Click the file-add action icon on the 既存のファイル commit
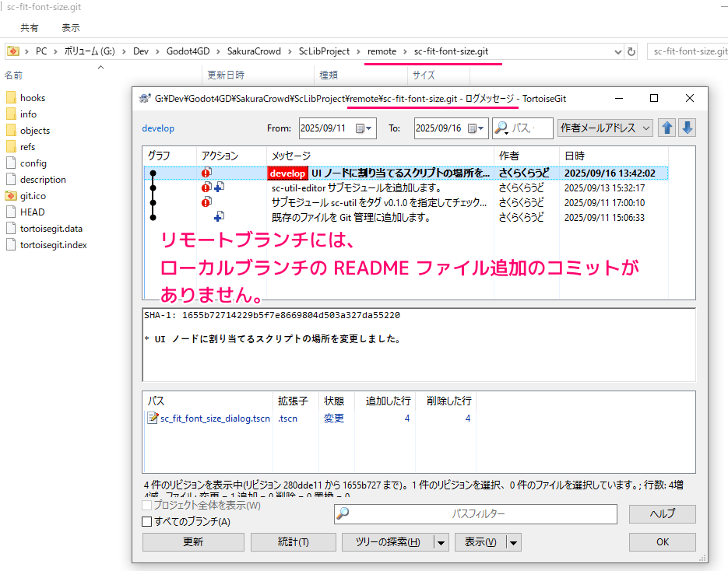The height and width of the screenshot is (571, 728). click(219, 217)
